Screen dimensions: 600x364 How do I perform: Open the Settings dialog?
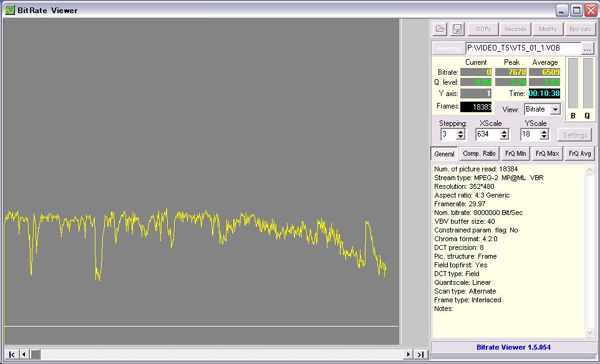tap(575, 135)
